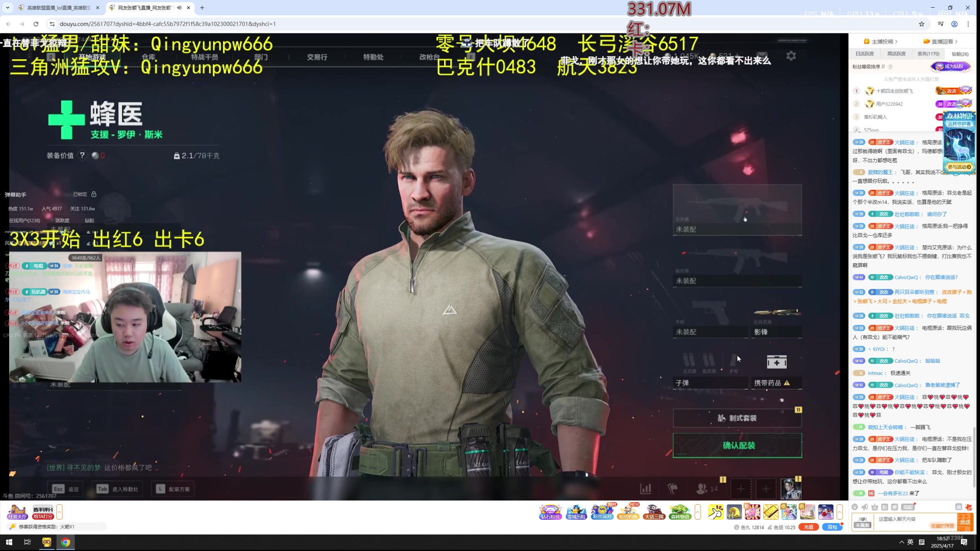
Task: Send the gold bar gift
Action: coord(771,512)
